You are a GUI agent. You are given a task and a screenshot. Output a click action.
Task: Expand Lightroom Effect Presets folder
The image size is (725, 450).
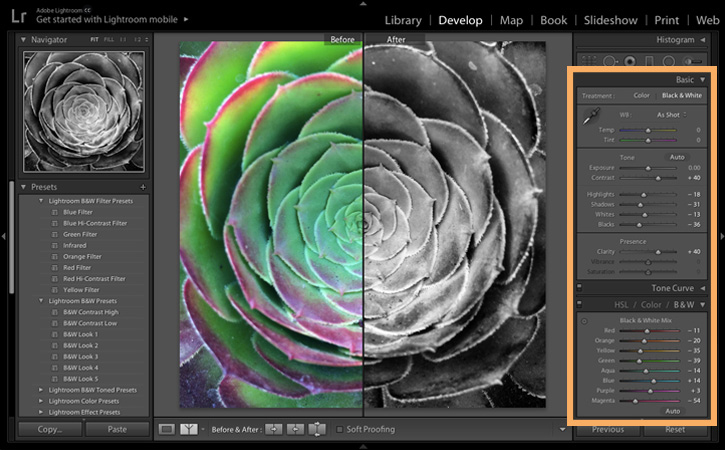(x=41, y=412)
